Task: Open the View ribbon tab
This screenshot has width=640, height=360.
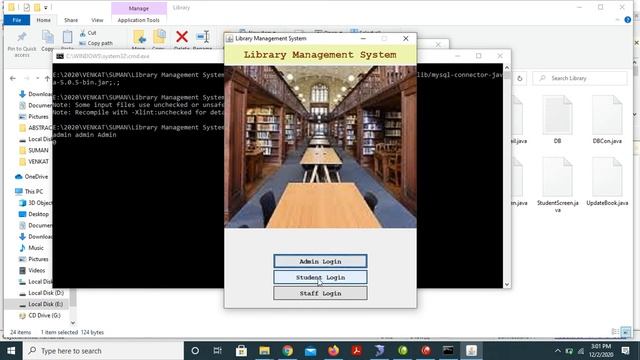Action: (x=97, y=20)
